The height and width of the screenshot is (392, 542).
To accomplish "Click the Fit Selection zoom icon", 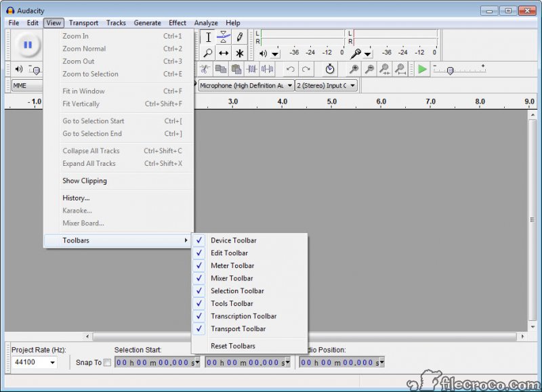I will [385, 69].
